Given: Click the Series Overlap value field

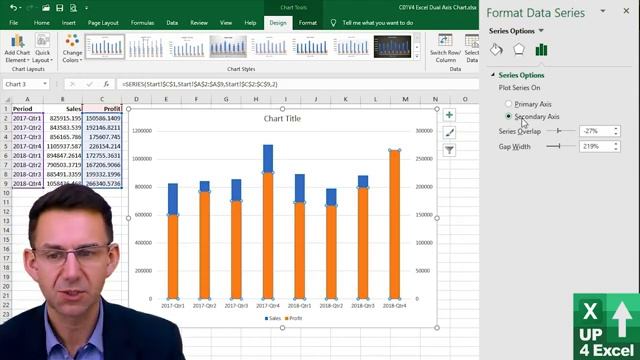Looking at the screenshot, I should point(596,131).
